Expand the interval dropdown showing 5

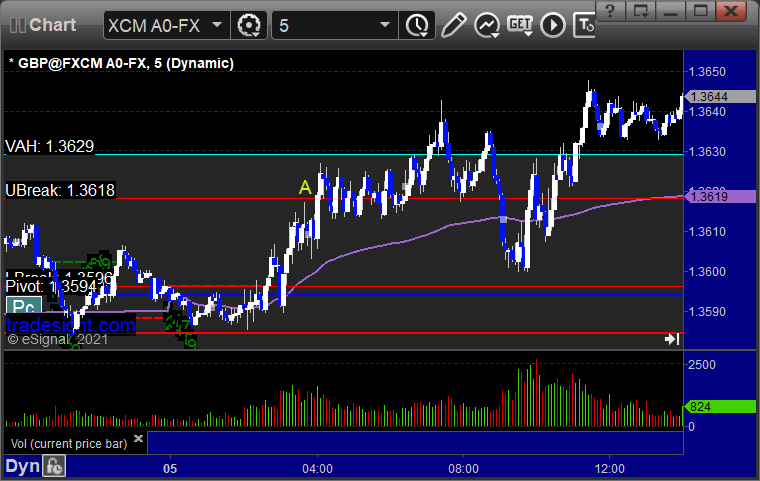pyautogui.click(x=334, y=25)
